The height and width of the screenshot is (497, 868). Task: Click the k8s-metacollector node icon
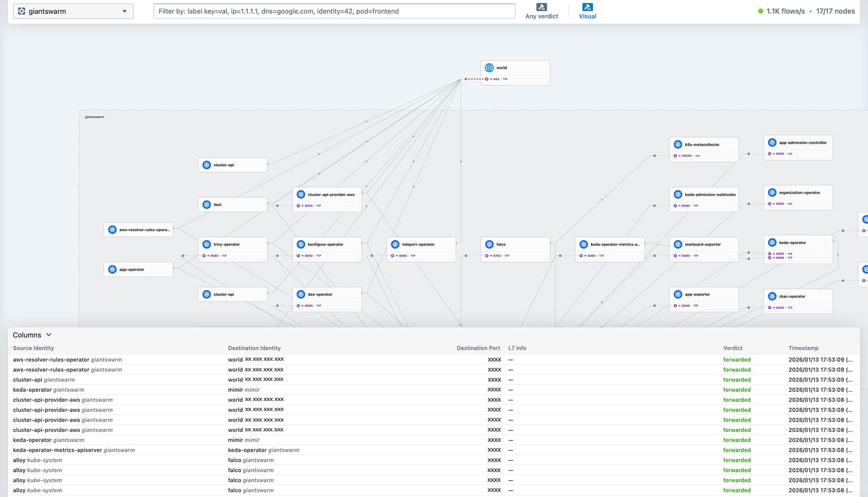pyautogui.click(x=678, y=145)
